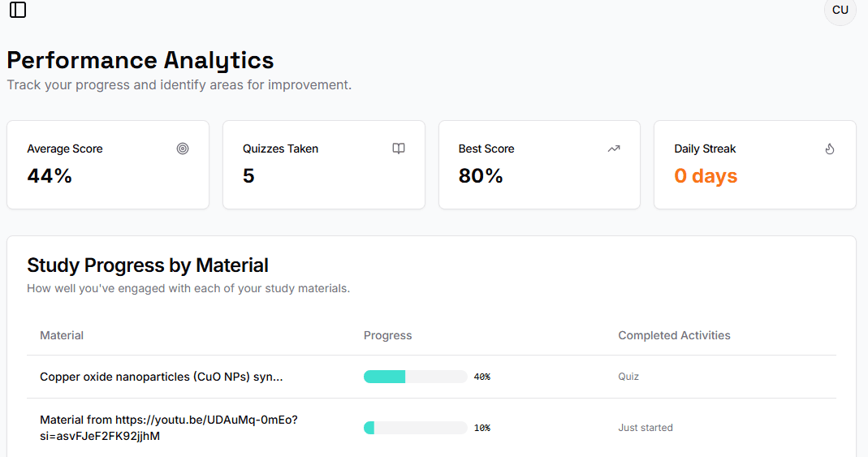The image size is (868, 457).
Task: Click the Quiz completed activity label
Action: (628, 377)
